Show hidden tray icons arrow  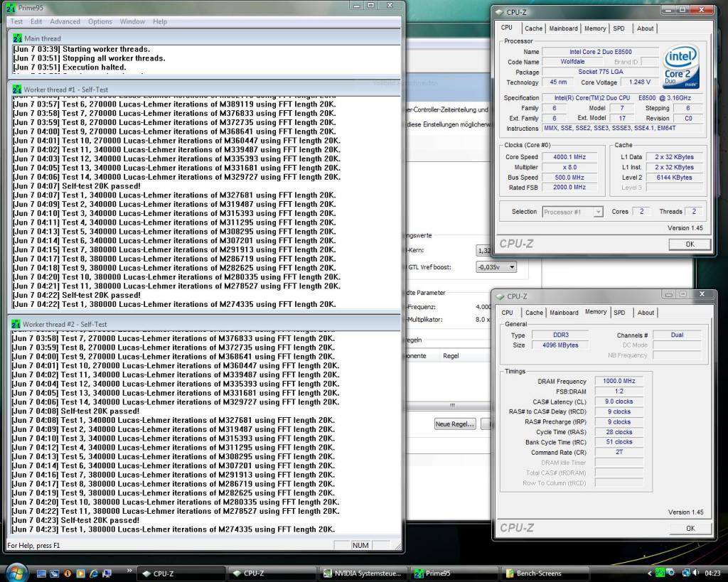(x=650, y=573)
